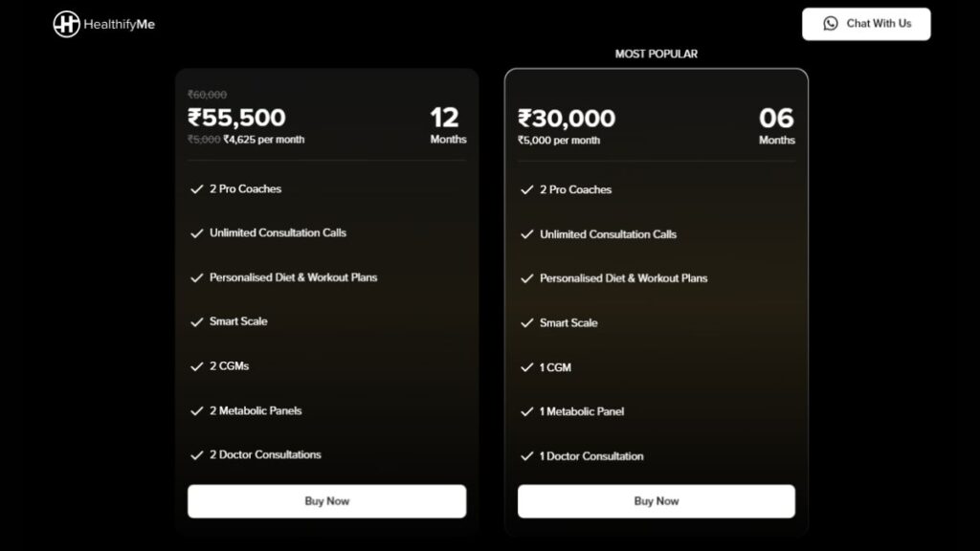
Task: Click Unlimited Consultation Calls in 12-month plan
Action: point(278,232)
